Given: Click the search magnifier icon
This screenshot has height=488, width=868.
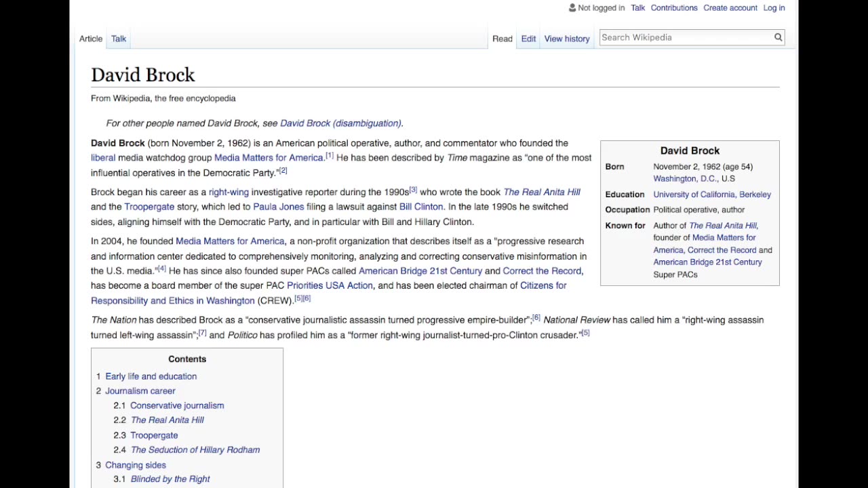Looking at the screenshot, I should point(778,37).
